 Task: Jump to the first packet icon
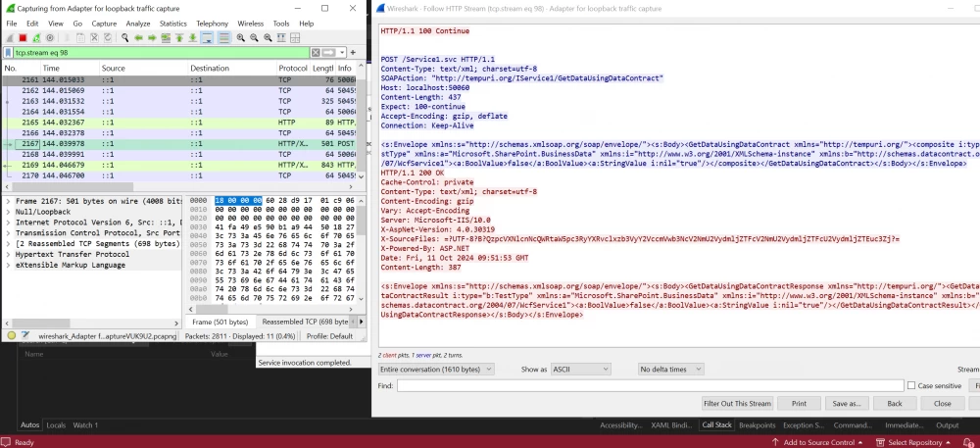tap(179, 38)
